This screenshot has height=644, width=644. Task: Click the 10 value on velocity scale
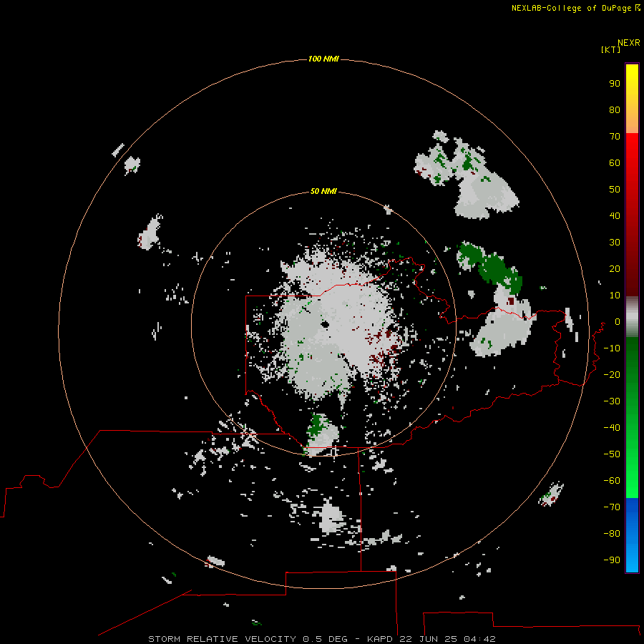pos(615,296)
